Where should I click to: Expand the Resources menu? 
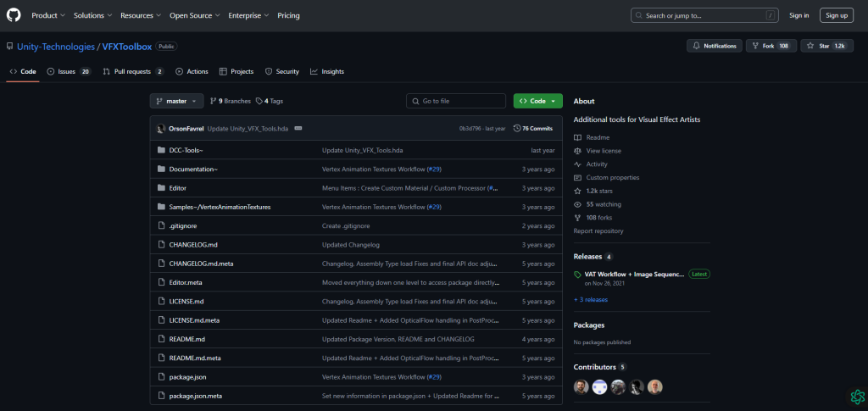click(x=141, y=15)
